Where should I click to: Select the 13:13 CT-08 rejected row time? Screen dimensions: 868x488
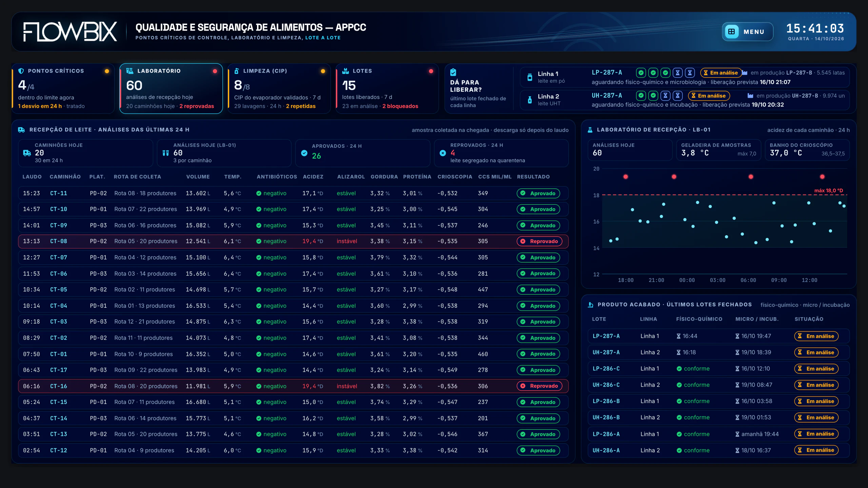32,241
